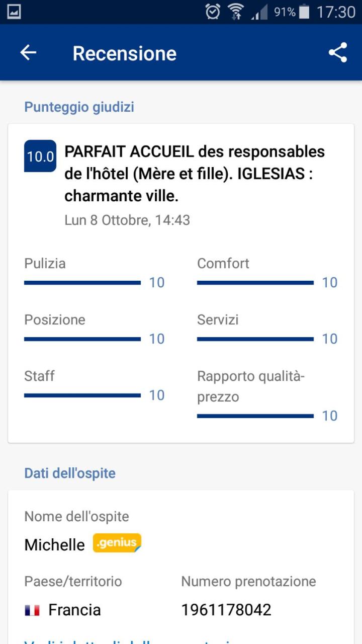Tap the Servizi rating bar
The width and height of the screenshot is (362, 644).
255,339
